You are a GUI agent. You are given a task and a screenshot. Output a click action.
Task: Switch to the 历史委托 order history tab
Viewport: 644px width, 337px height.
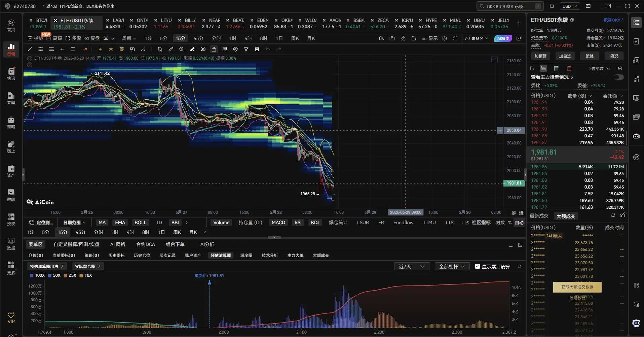pos(116,255)
